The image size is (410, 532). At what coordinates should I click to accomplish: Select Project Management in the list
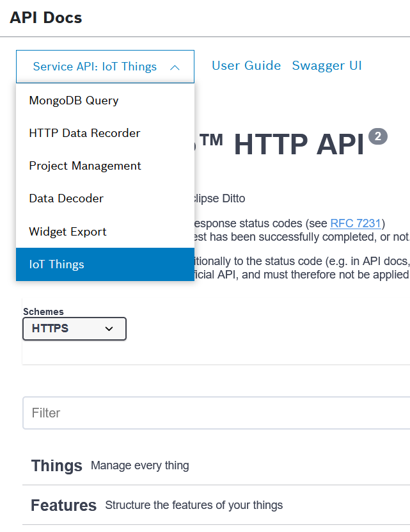[85, 166]
